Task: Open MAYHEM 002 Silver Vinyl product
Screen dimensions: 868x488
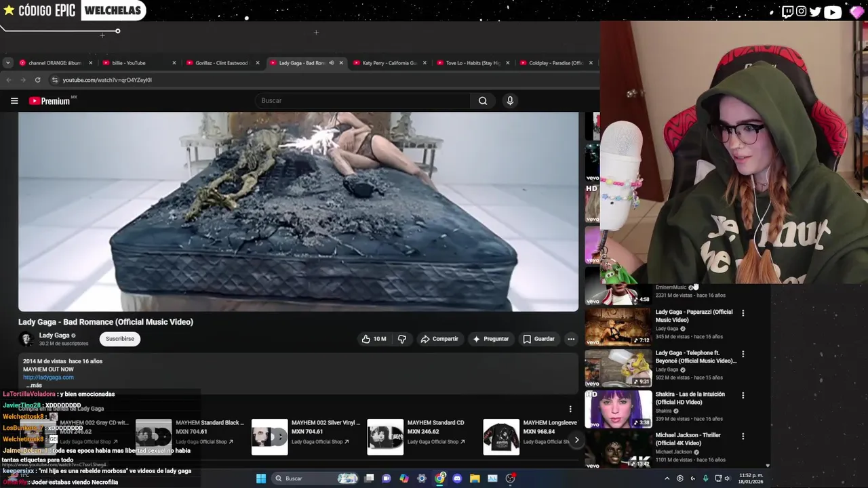Action: tap(306, 436)
